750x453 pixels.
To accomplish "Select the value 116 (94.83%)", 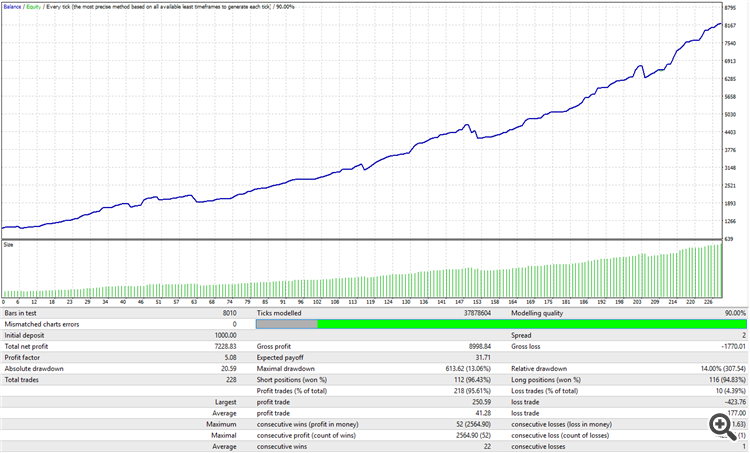I will (728, 380).
